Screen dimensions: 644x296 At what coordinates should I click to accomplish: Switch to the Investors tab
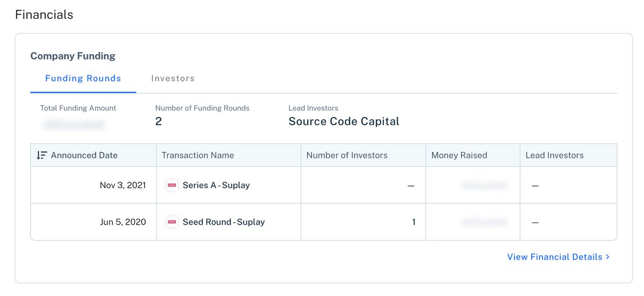(x=173, y=78)
